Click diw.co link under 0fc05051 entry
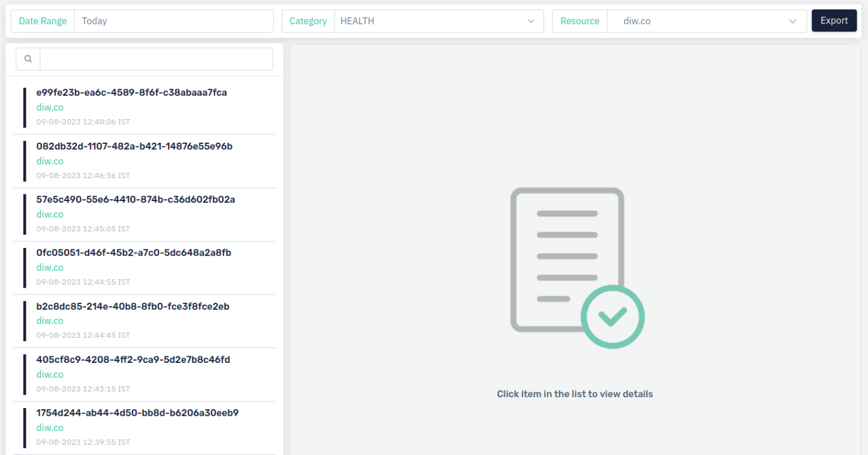Image resolution: width=868 pixels, height=455 pixels. pyautogui.click(x=49, y=268)
